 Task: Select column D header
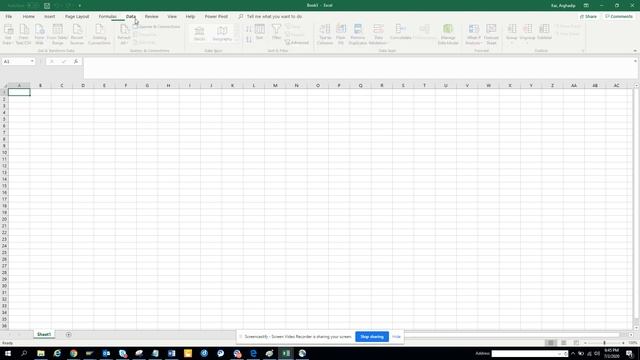pyautogui.click(x=83, y=85)
